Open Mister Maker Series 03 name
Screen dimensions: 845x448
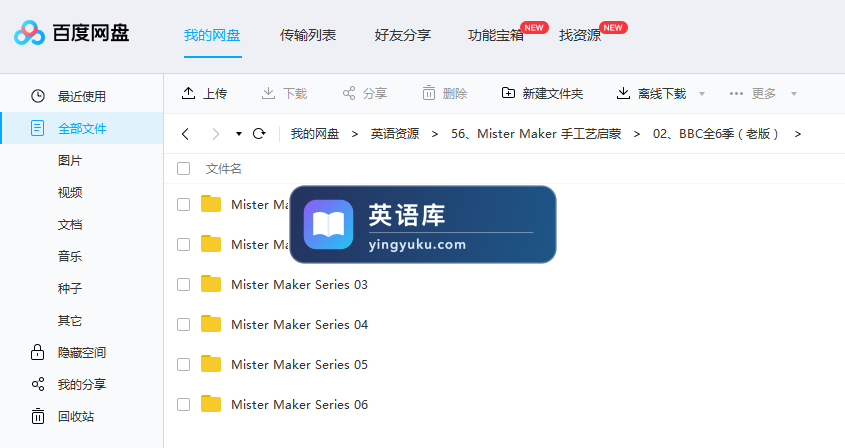[x=299, y=284]
